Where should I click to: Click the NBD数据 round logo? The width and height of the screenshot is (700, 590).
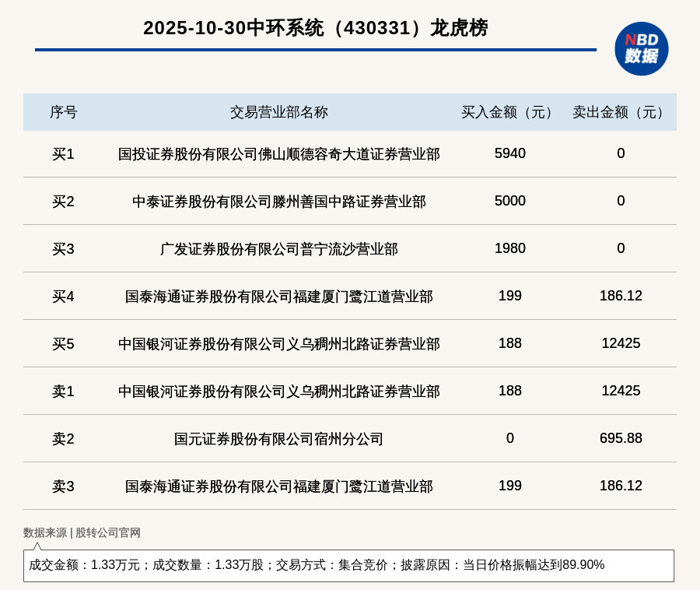pos(641,48)
